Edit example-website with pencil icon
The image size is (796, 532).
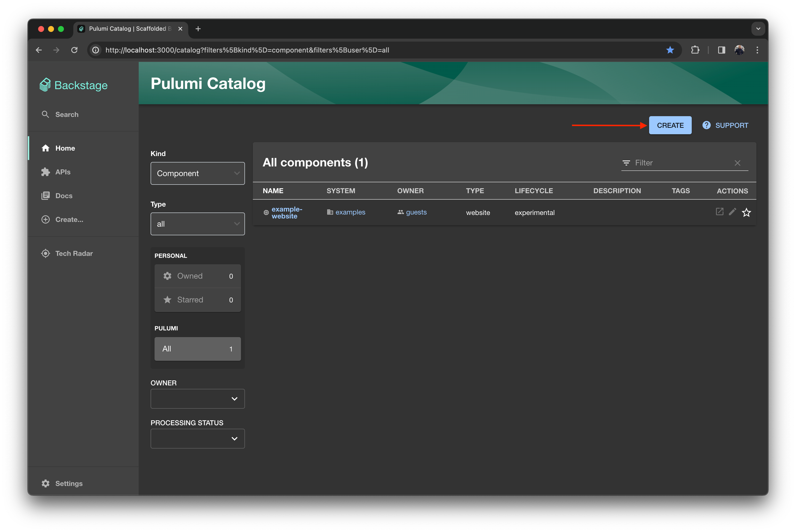point(733,212)
